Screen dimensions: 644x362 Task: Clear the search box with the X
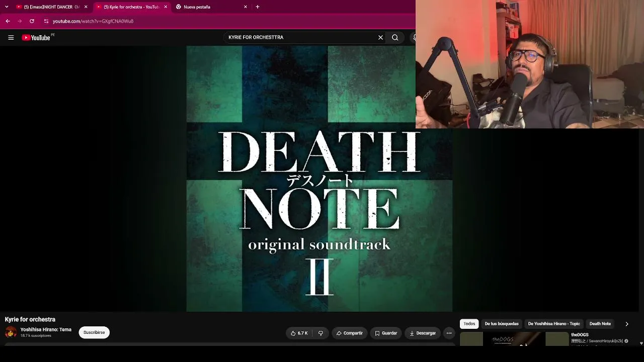click(380, 37)
